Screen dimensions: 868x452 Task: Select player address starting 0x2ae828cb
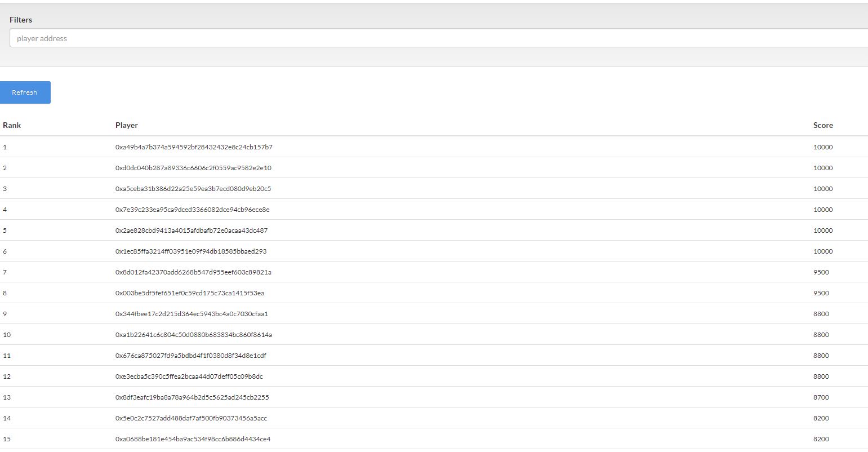point(192,231)
